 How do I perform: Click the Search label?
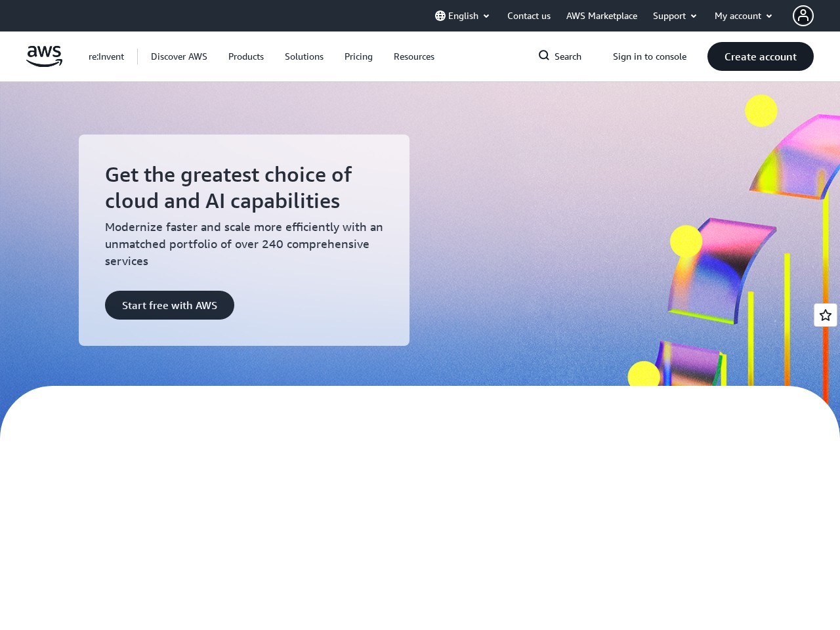[x=568, y=56]
